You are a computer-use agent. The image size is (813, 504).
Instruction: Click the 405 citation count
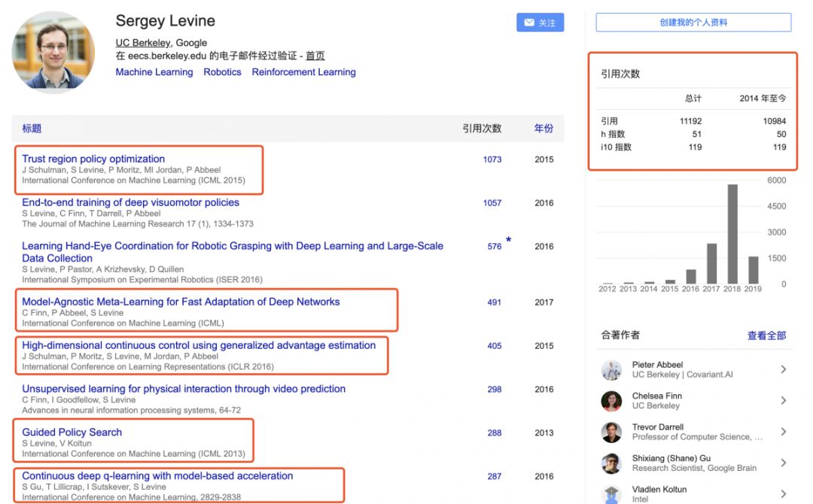(494, 346)
